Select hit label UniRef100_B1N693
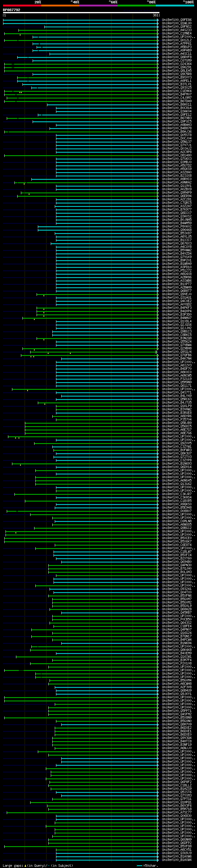Screen dimensions: 197x868 [x=177, y=463]
